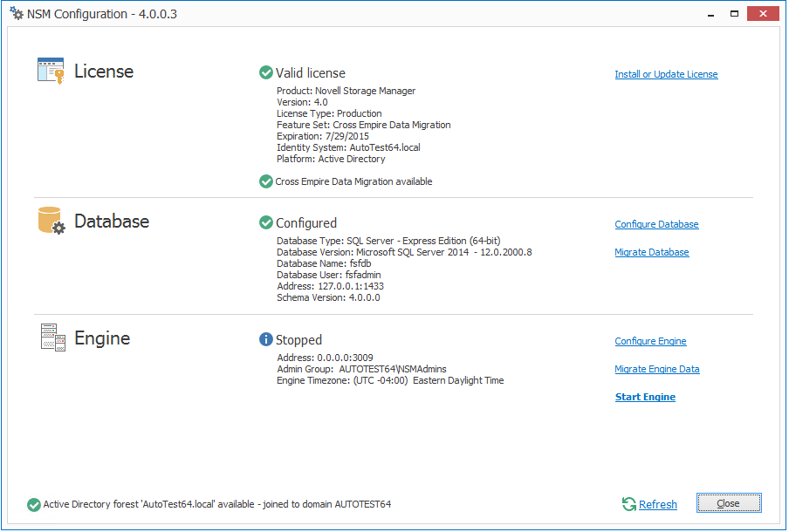The width and height of the screenshot is (789, 532).
Task: Start the engine via Start Engine link
Action: [x=645, y=398]
